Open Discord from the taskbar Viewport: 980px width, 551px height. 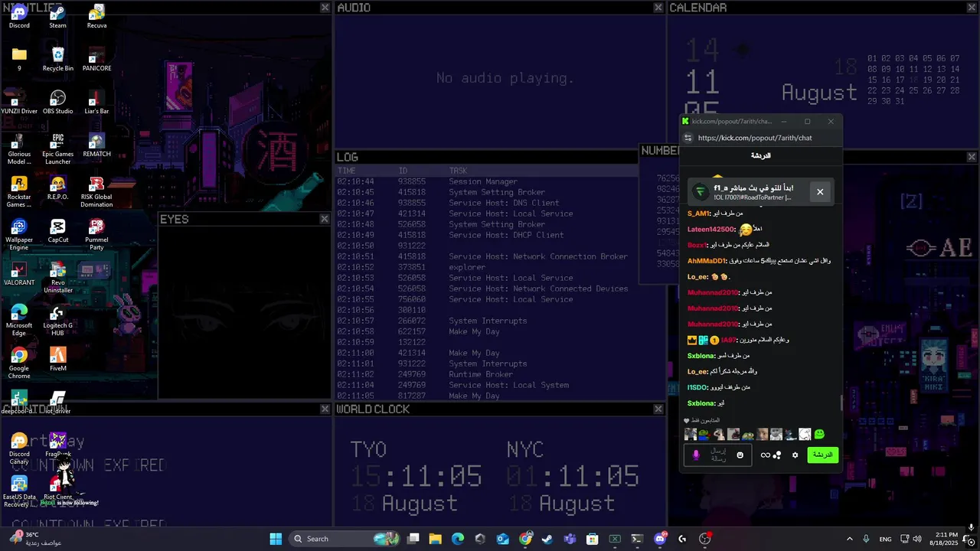(660, 539)
